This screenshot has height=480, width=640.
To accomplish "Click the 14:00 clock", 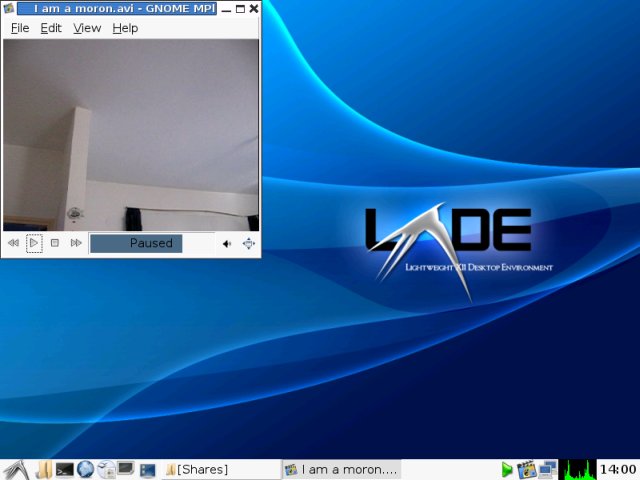I will click(x=618, y=469).
